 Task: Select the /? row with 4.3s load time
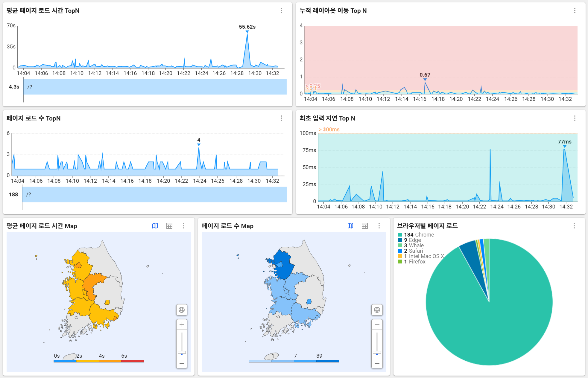(155, 87)
